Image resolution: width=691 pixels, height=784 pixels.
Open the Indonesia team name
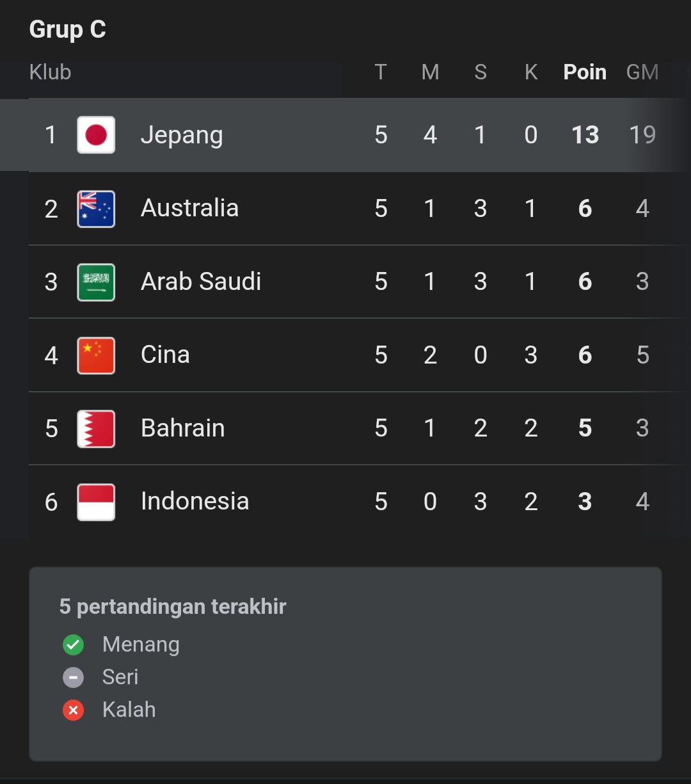tap(195, 501)
